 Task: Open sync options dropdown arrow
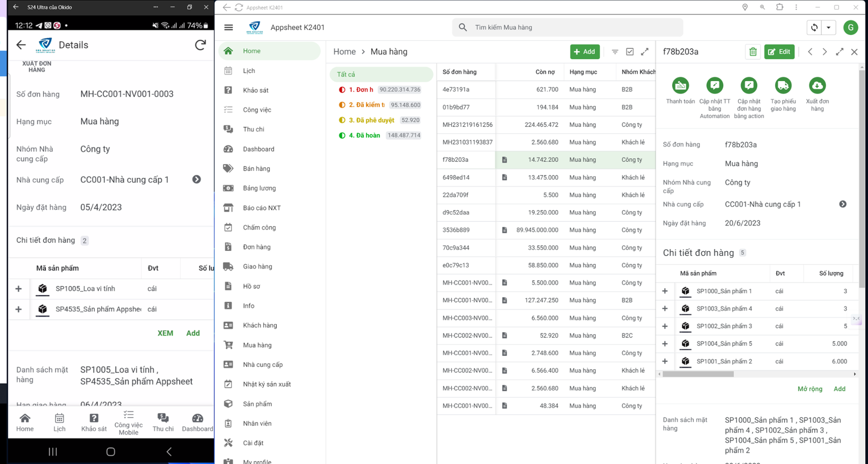point(829,27)
